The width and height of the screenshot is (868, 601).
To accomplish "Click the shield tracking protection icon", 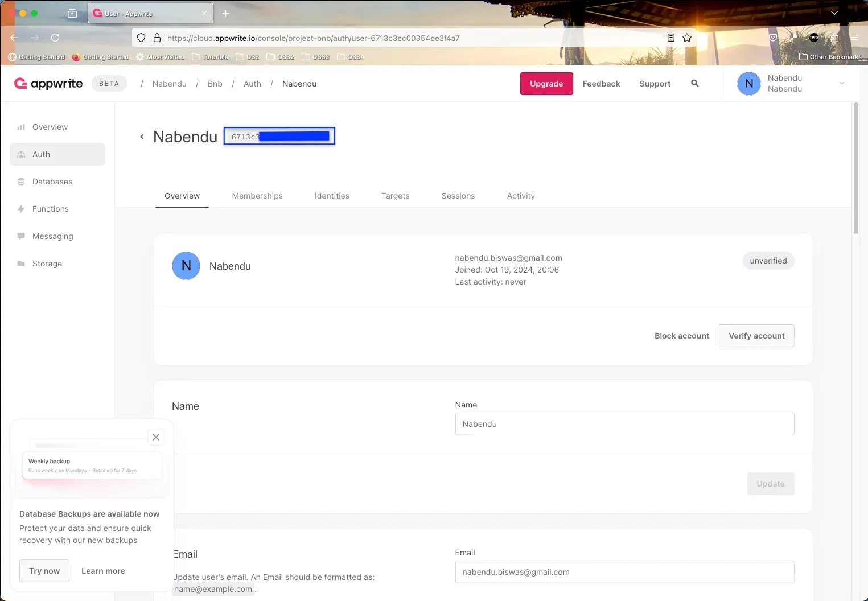I will coord(141,38).
